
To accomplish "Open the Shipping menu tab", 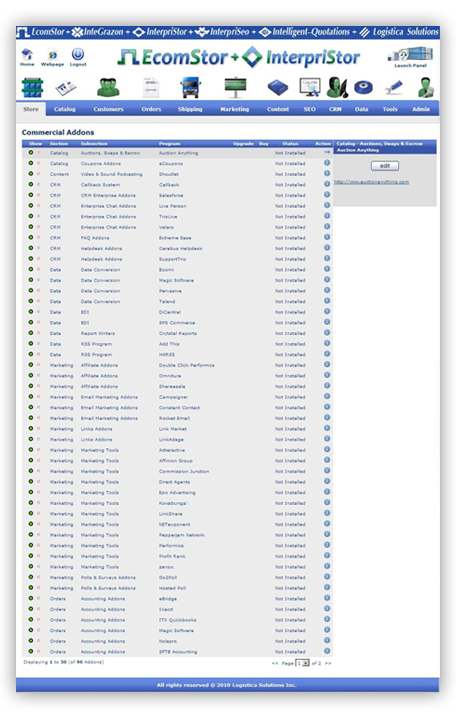I will coord(190,109).
